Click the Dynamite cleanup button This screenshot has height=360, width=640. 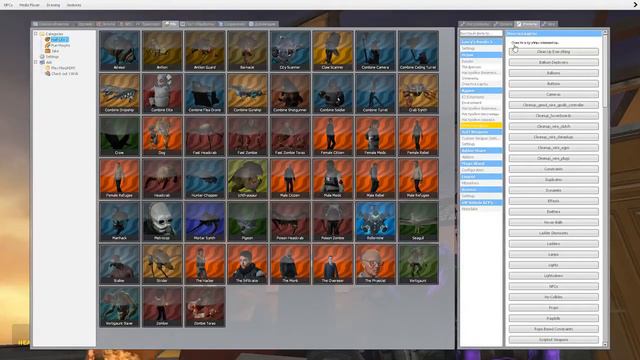click(x=553, y=190)
